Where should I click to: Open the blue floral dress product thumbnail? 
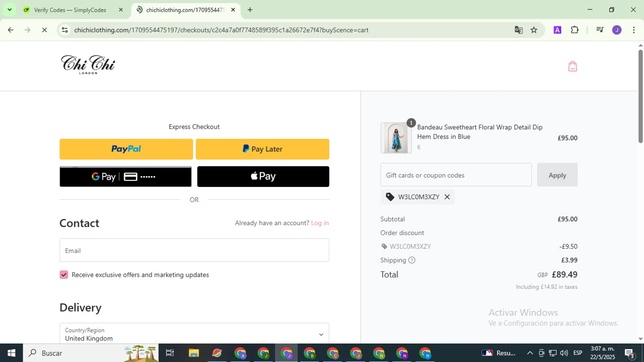pos(396,138)
